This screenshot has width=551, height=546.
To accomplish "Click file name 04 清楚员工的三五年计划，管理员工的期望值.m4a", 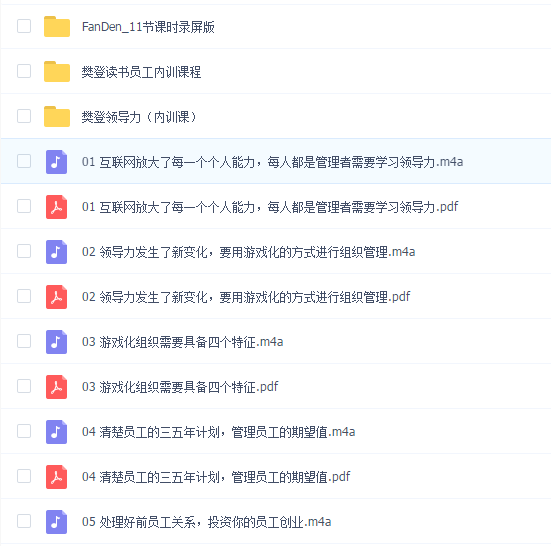I will (x=218, y=432).
